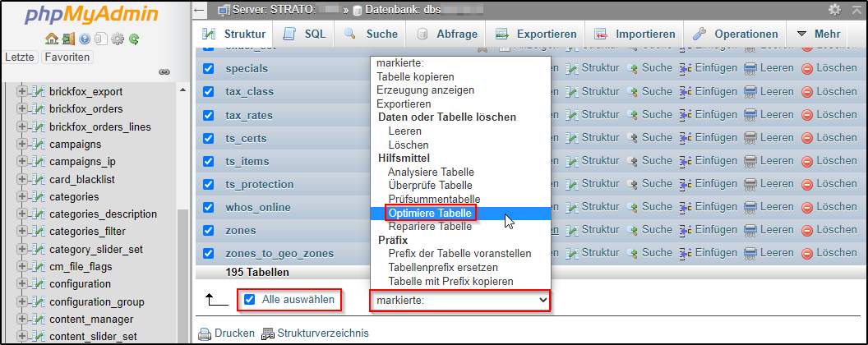Uncheck the tax_rates table checkbox

click(x=208, y=115)
